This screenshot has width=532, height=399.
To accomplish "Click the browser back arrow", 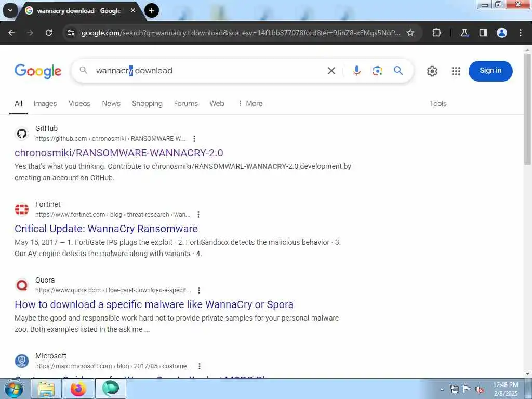I will [11, 33].
